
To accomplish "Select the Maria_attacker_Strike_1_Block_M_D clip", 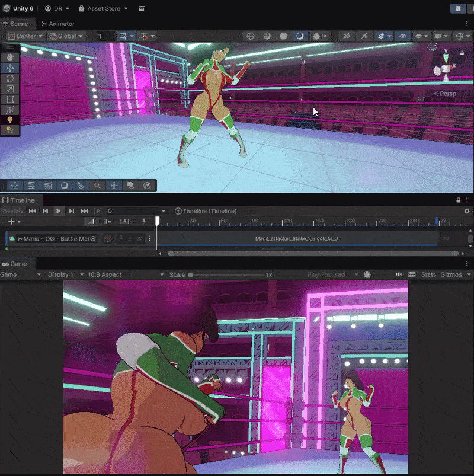I will (296, 239).
